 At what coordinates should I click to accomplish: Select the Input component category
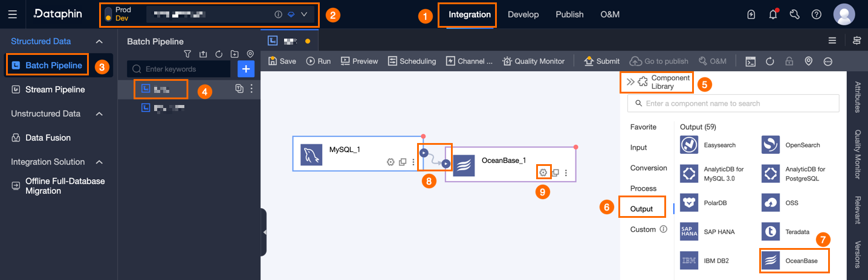638,147
